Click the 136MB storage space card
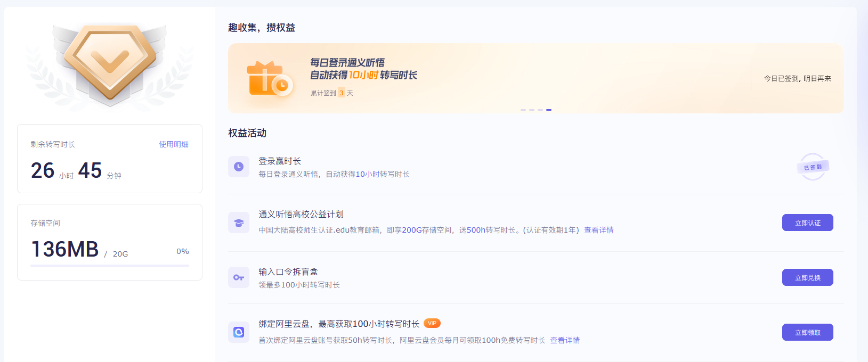The image size is (868, 362). pos(110,242)
